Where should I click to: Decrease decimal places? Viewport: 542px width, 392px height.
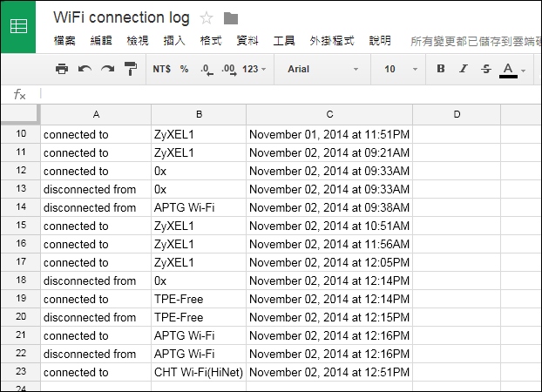(x=207, y=70)
